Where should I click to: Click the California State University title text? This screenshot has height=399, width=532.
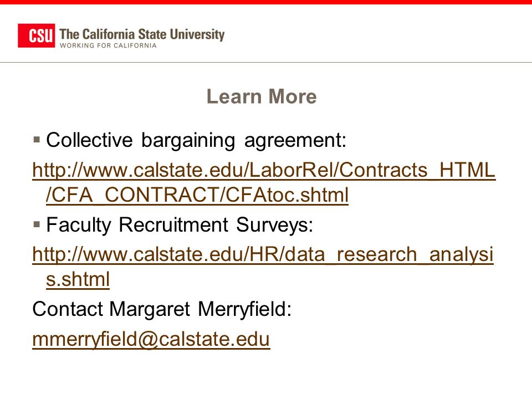142,34
